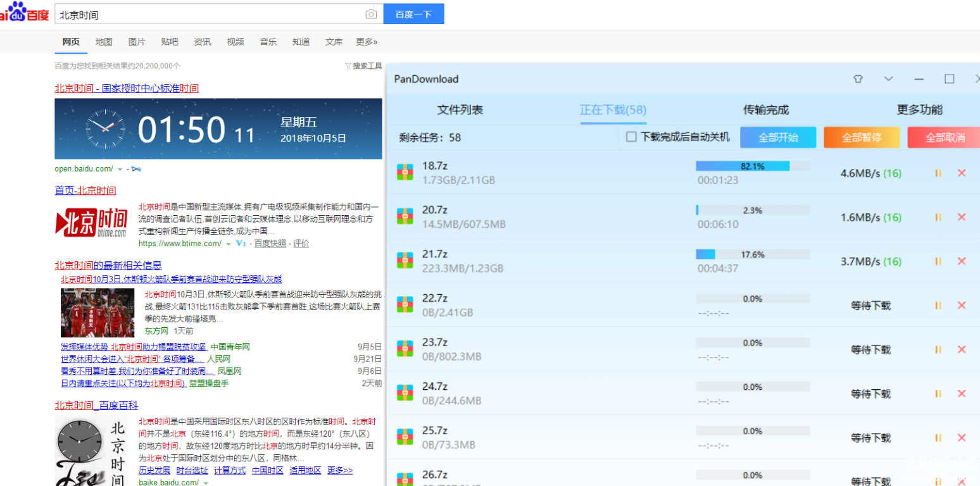
Task: Switch to the 传输完成 tab
Action: point(766,110)
